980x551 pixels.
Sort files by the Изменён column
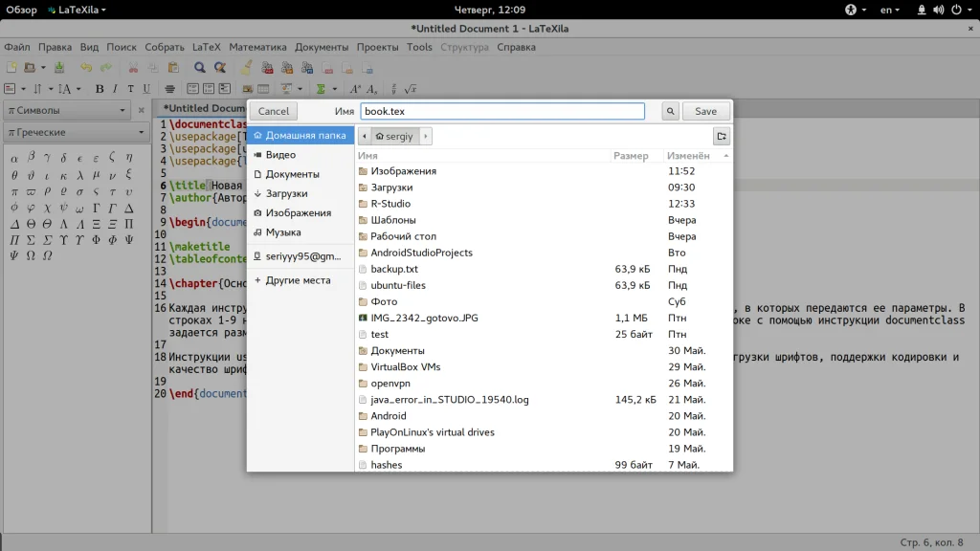coord(688,155)
